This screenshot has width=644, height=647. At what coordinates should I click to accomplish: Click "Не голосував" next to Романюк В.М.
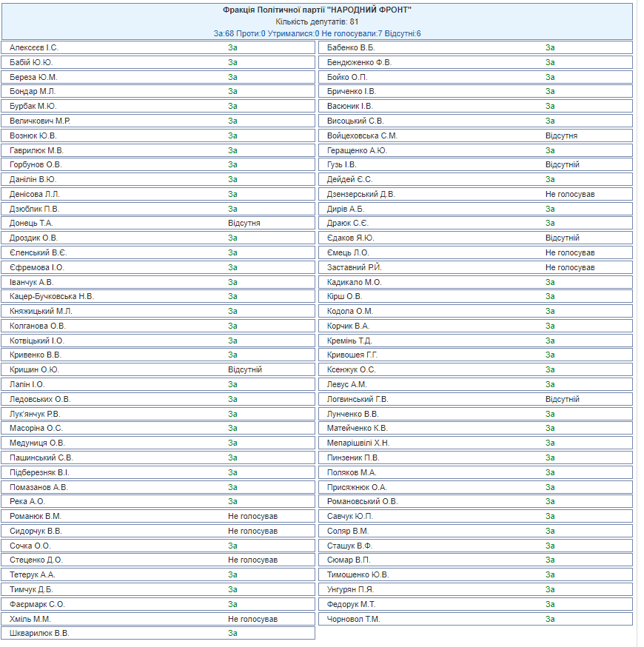252,516
